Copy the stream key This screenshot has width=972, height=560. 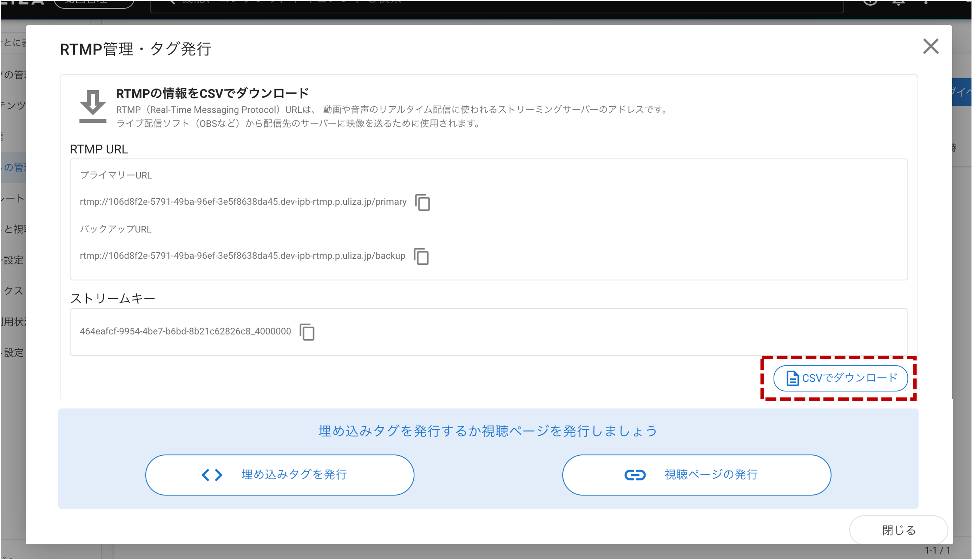307,332
